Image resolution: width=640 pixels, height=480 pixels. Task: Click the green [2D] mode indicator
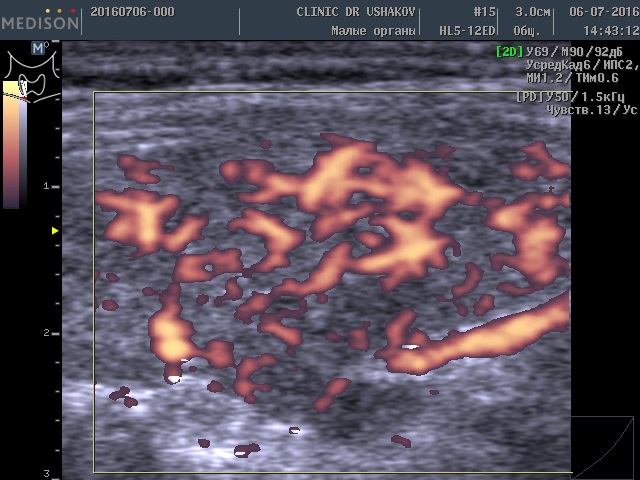tap(511, 51)
